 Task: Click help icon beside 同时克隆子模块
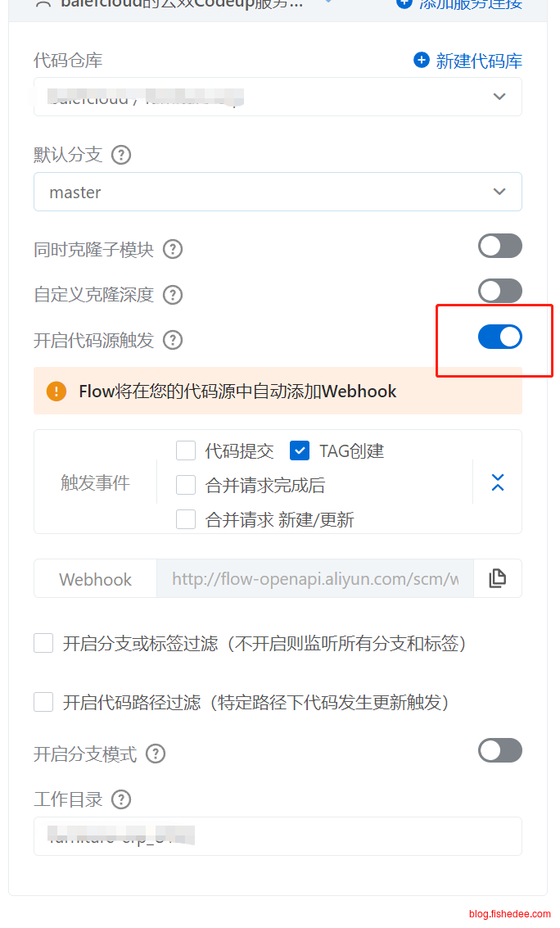pyautogui.click(x=173, y=249)
